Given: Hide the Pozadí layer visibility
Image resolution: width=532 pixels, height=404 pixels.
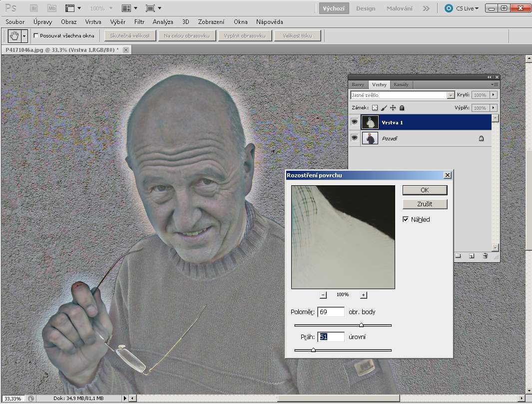Looking at the screenshot, I should 354,138.
